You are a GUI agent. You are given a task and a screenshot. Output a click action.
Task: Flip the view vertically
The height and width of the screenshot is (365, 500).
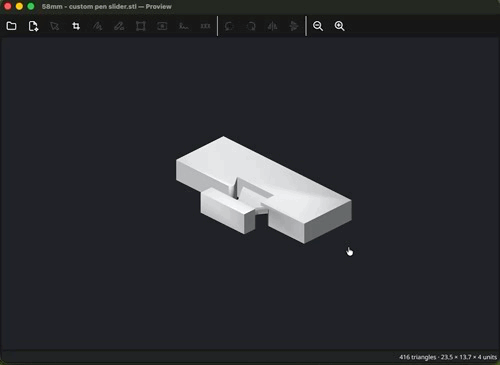point(294,26)
